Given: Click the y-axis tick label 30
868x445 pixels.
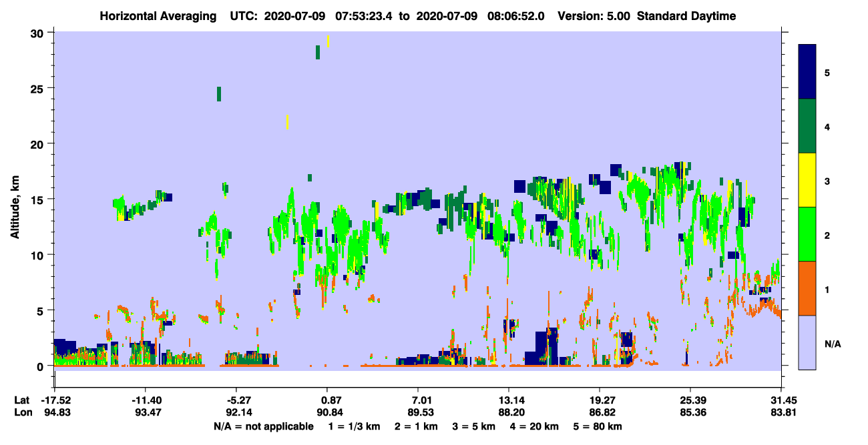Looking at the screenshot, I should 38,33.
